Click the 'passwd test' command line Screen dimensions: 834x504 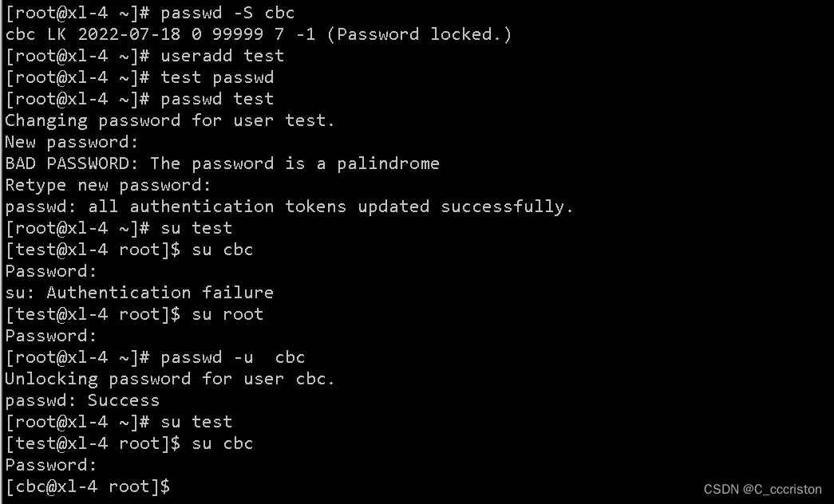pos(140,99)
